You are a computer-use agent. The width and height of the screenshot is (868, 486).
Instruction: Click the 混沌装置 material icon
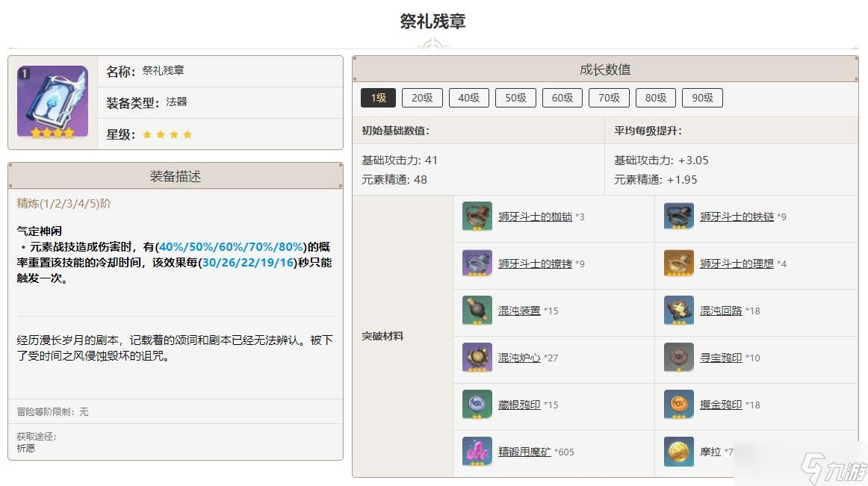(x=477, y=311)
